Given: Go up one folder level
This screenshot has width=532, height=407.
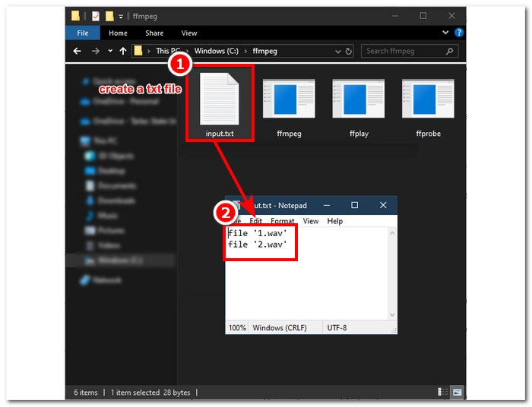Looking at the screenshot, I should (x=123, y=51).
